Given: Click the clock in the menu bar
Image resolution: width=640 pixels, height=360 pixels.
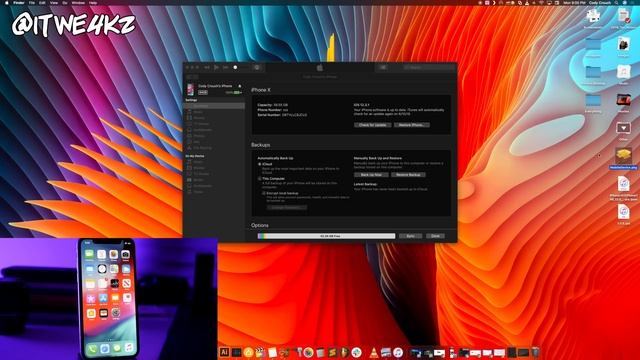Looking at the screenshot, I should click(574, 2).
